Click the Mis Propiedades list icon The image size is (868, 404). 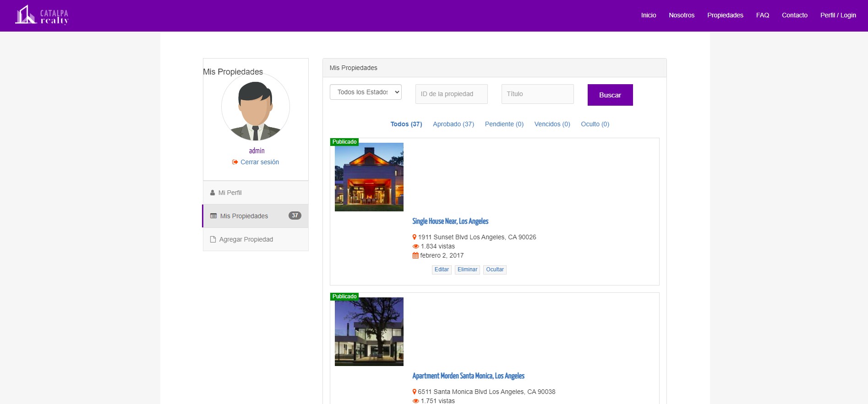(213, 216)
